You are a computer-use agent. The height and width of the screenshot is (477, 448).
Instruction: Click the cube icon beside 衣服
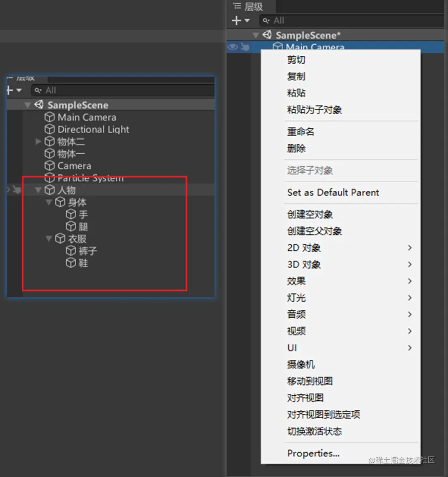(x=60, y=239)
